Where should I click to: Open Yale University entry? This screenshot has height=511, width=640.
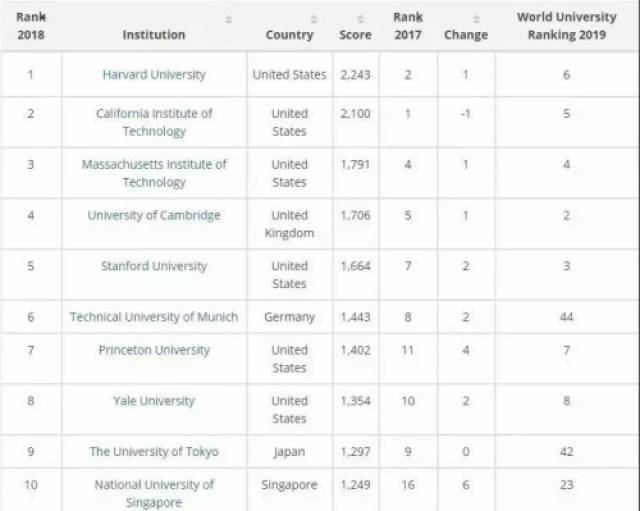tap(154, 401)
